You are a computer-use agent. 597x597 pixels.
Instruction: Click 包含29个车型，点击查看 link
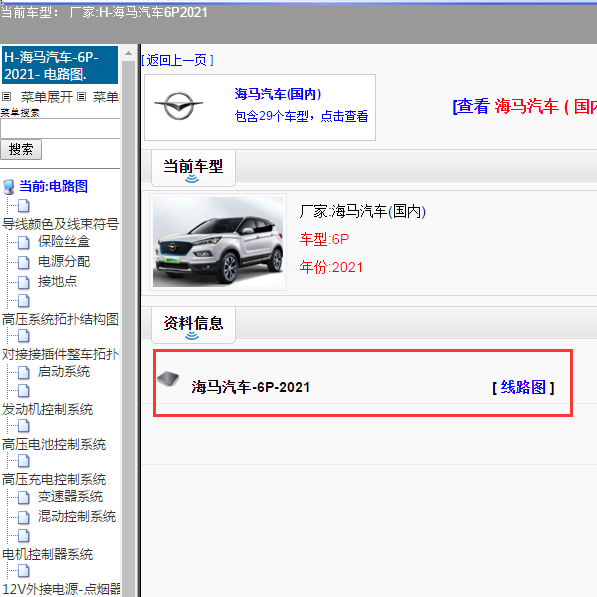(302, 116)
